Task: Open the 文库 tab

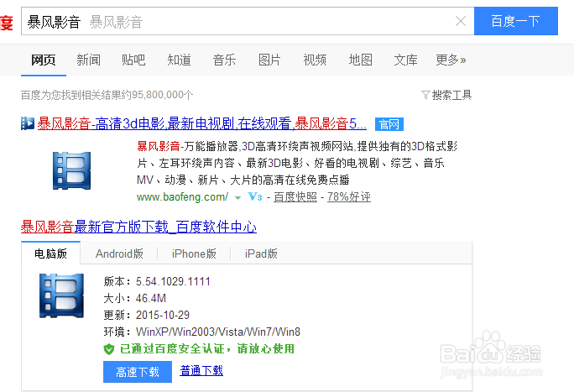Action: [405, 60]
